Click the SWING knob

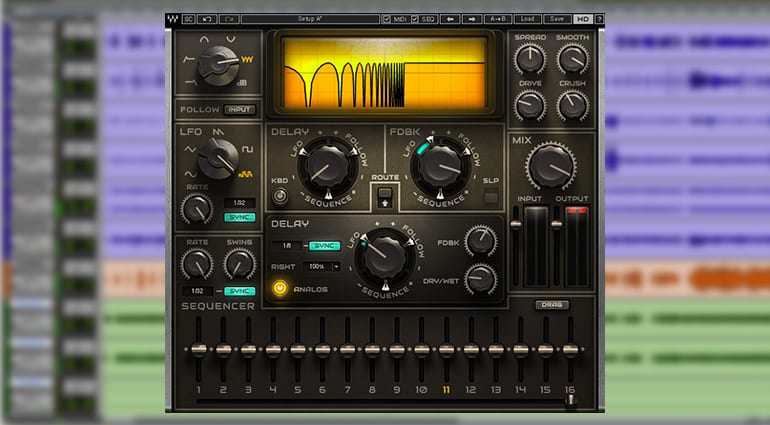click(240, 264)
